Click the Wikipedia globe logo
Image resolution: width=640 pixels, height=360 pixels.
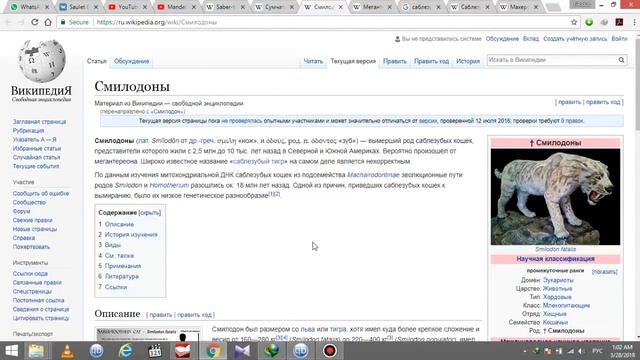coord(41,60)
